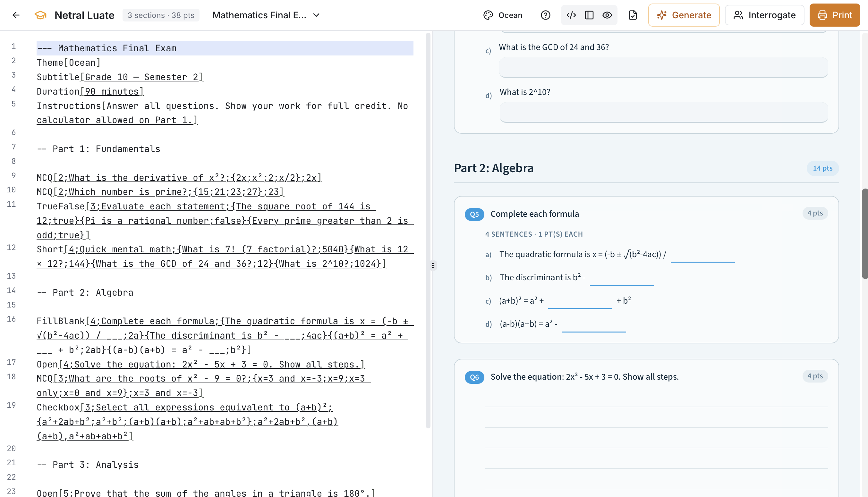Image resolution: width=868 pixels, height=497 pixels.
Task: Switch to split panel view
Action: click(x=589, y=15)
